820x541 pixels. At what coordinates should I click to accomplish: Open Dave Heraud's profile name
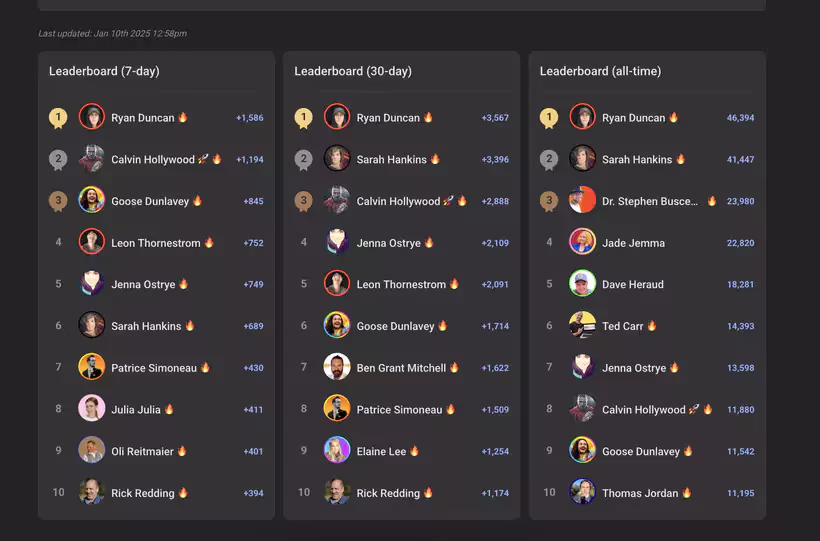[x=633, y=285]
